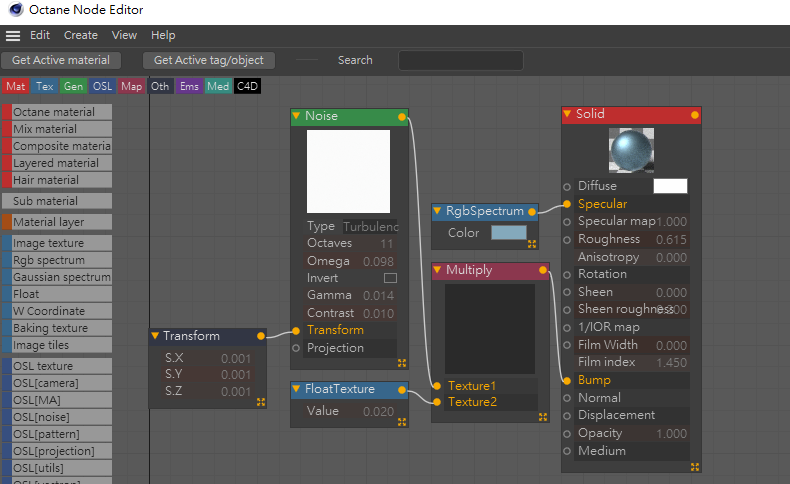Click the Transform node resize corner icon
Image resolution: width=790 pixels, height=484 pixels.
click(x=260, y=402)
